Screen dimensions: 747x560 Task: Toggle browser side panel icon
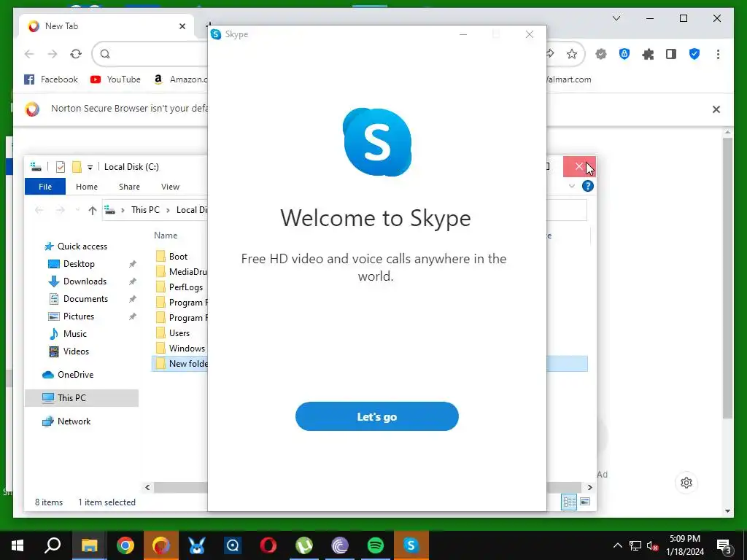pos(671,54)
